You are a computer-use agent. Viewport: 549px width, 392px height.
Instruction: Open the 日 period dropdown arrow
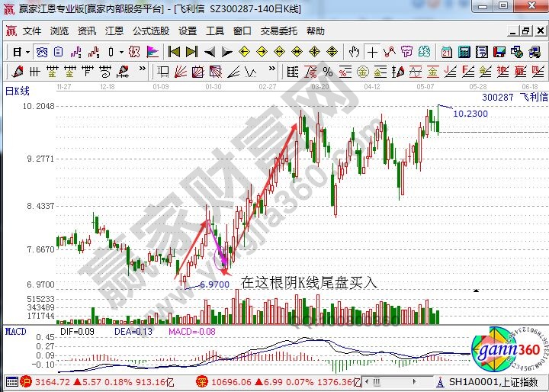[x=27, y=52]
